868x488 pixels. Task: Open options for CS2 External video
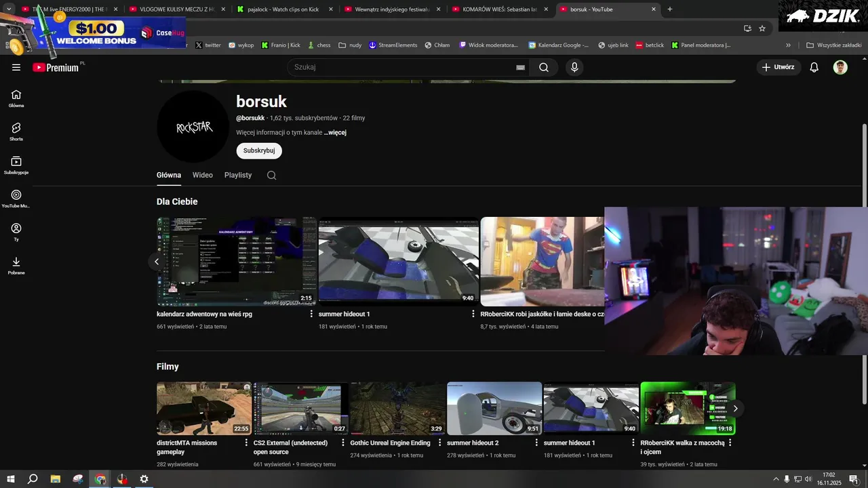(x=343, y=443)
